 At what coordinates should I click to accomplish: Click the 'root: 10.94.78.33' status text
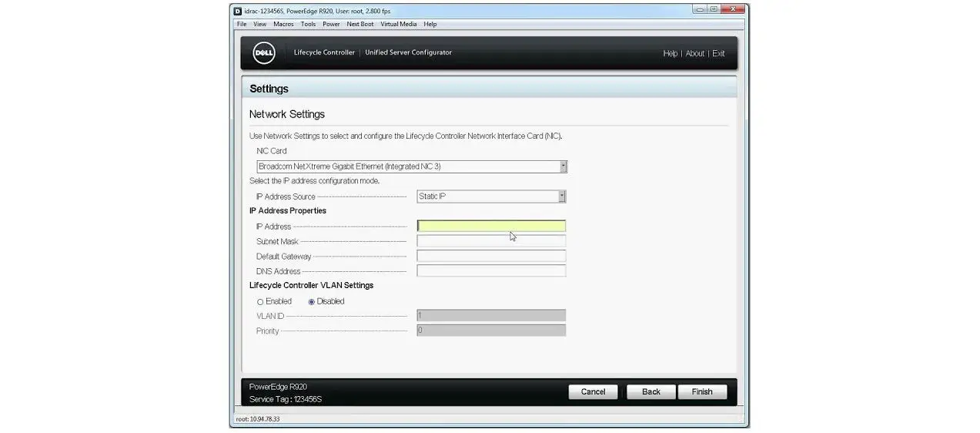click(x=258, y=419)
